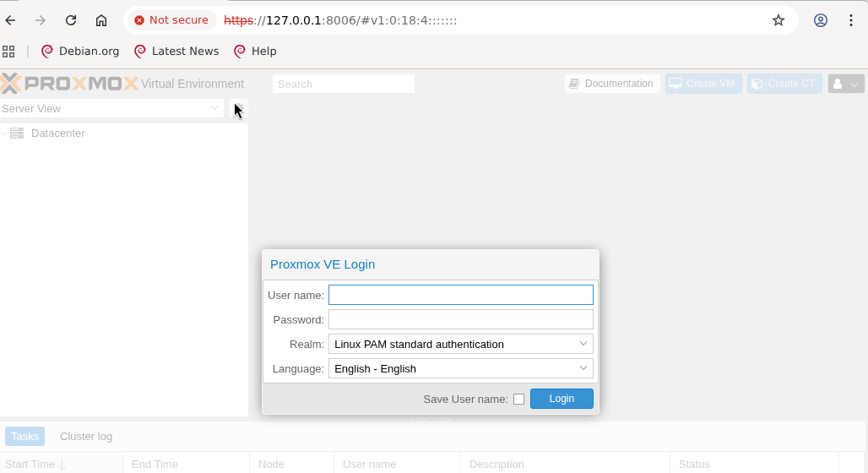The image size is (868, 473).
Task: Sort by User name column header
Action: [397, 465]
